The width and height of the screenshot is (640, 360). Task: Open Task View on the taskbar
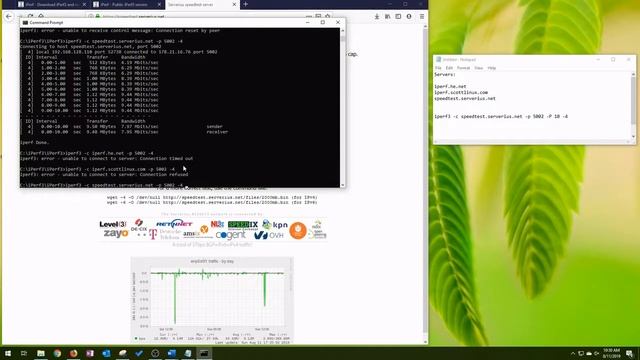coord(24,353)
